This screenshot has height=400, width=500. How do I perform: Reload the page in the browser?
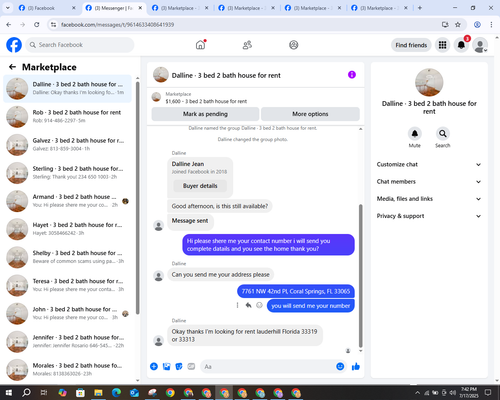(37, 24)
